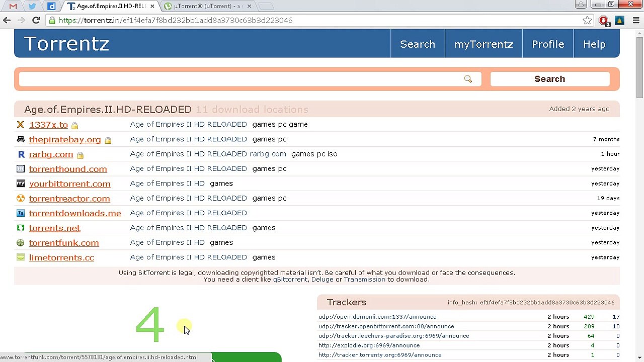Click the '19 days' age in torrentreactor row

(x=608, y=198)
